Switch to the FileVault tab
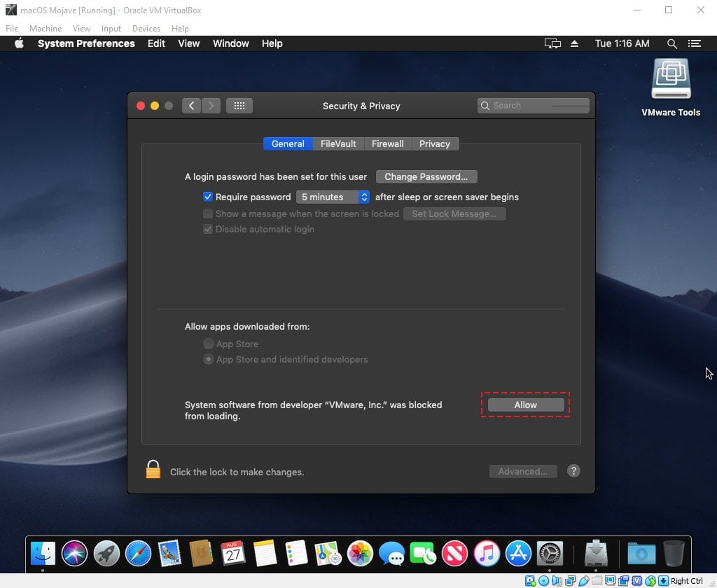This screenshot has height=588, width=717. pos(338,143)
